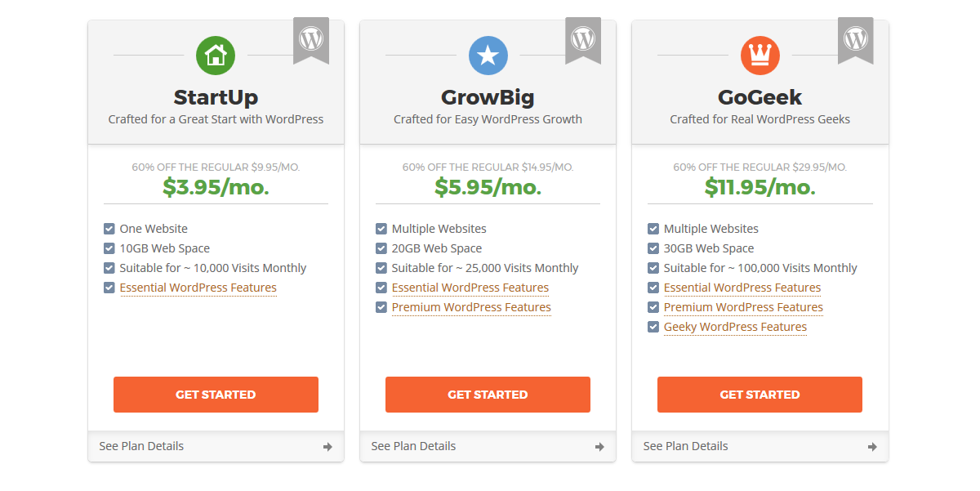Click the green house icon on StartUp
The image size is (980, 491).
(216, 56)
